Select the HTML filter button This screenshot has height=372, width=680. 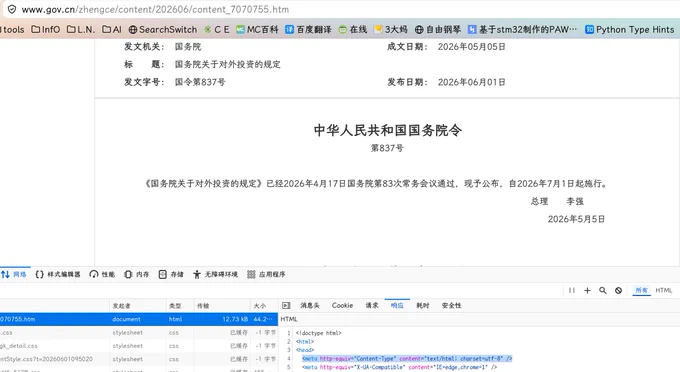(664, 290)
